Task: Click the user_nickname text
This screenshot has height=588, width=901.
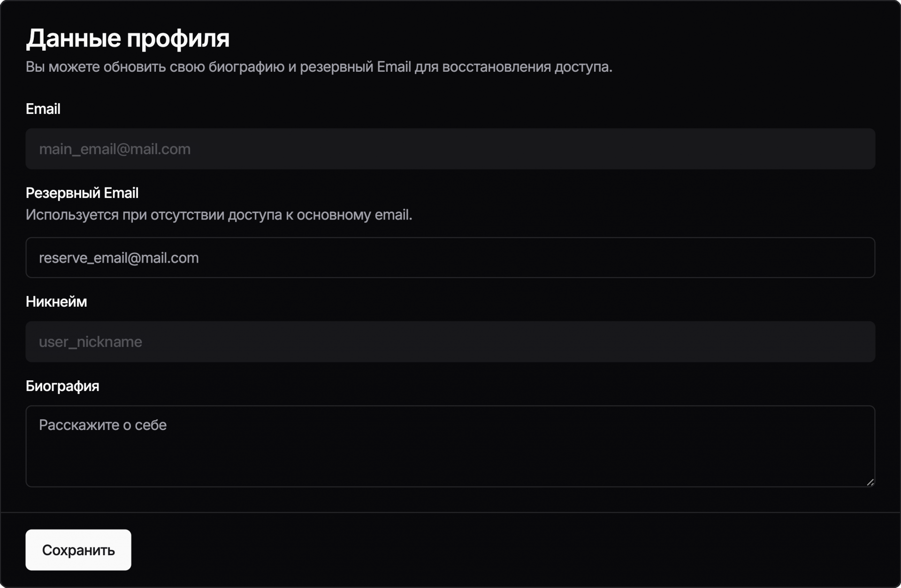Action: 90,342
